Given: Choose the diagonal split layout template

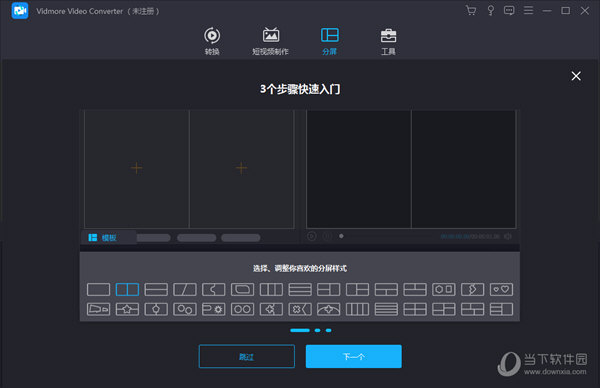Looking at the screenshot, I should [185, 290].
